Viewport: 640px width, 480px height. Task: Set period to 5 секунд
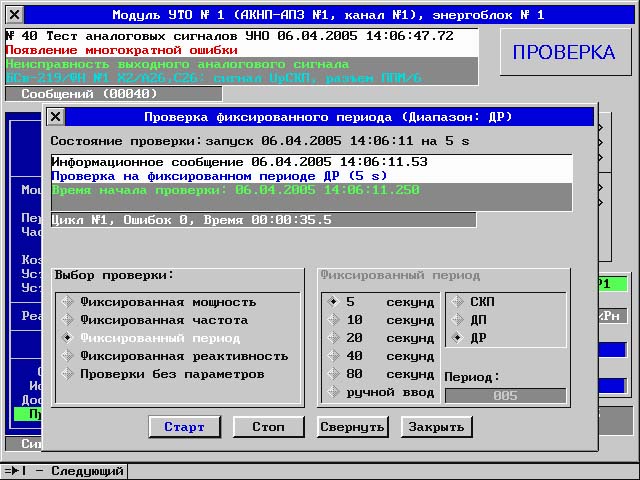(333, 302)
